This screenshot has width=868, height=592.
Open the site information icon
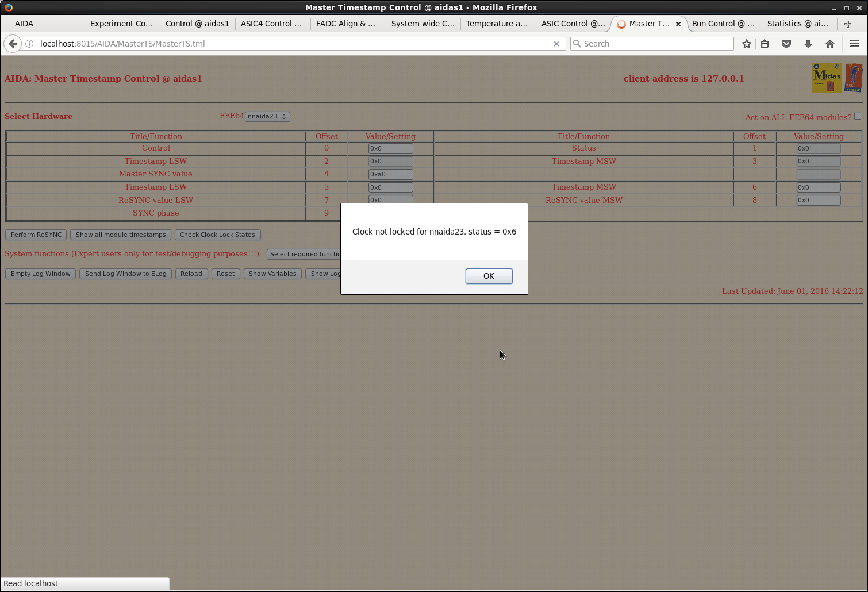29,44
